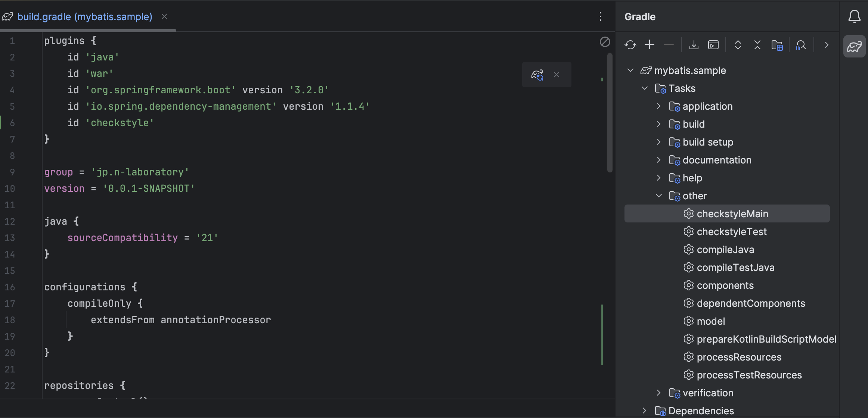Collapse all nodes in the Gradle tree
This screenshot has width=868, height=418.
pos(757,45)
